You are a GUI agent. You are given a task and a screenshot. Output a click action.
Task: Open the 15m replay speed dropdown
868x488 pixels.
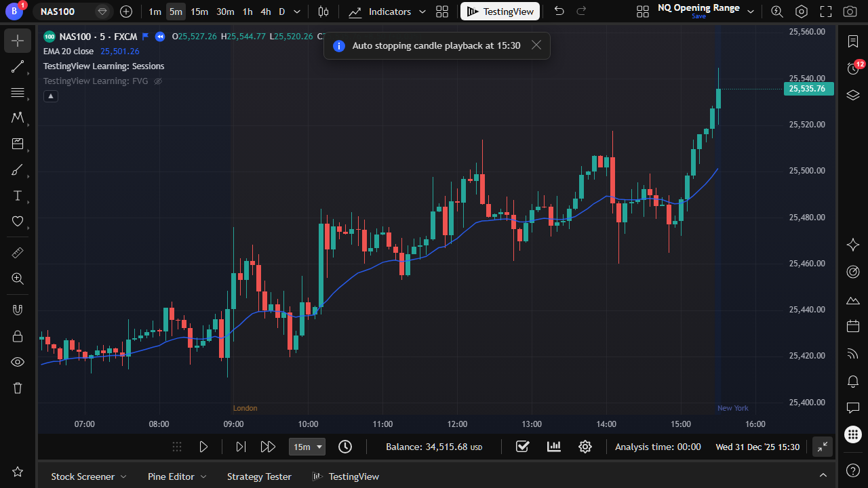pyautogui.click(x=308, y=447)
